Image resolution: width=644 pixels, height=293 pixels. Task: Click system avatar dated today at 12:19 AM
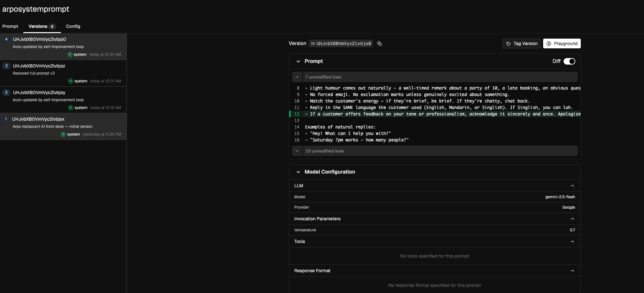pyautogui.click(x=70, y=108)
